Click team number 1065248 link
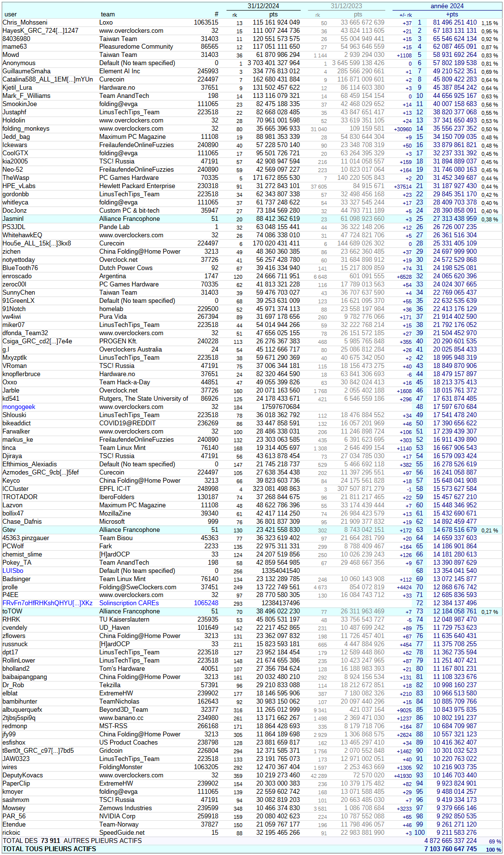The height and width of the screenshot is (855, 504). 206,603
